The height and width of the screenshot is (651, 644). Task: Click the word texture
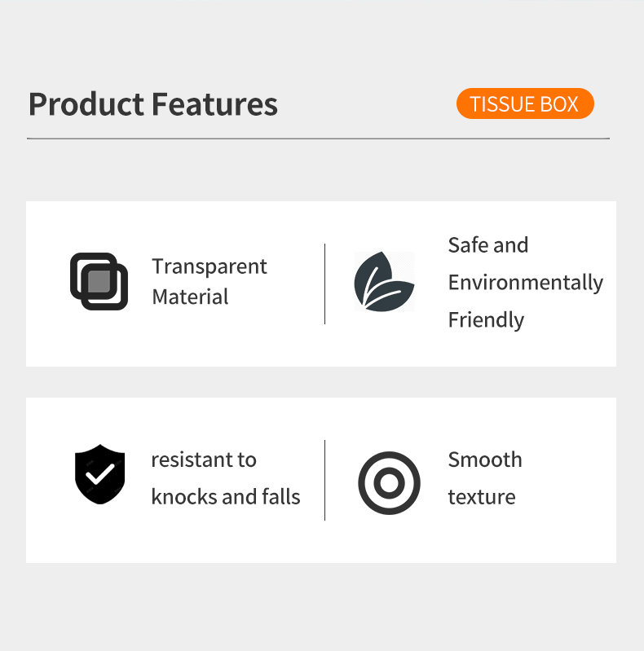(482, 497)
